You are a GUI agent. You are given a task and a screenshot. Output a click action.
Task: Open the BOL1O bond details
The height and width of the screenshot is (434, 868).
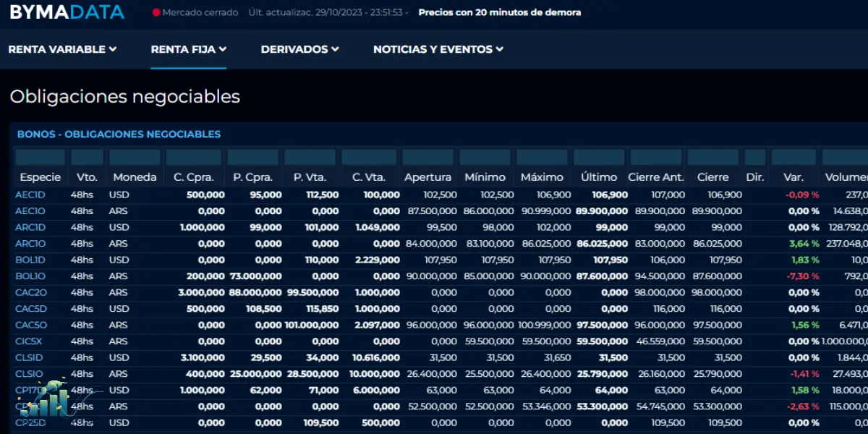tap(30, 276)
